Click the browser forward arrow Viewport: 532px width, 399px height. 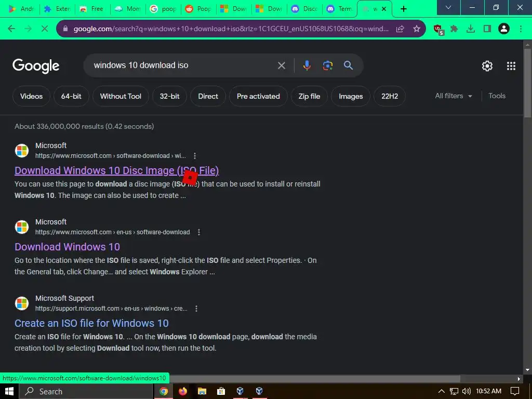click(28, 29)
